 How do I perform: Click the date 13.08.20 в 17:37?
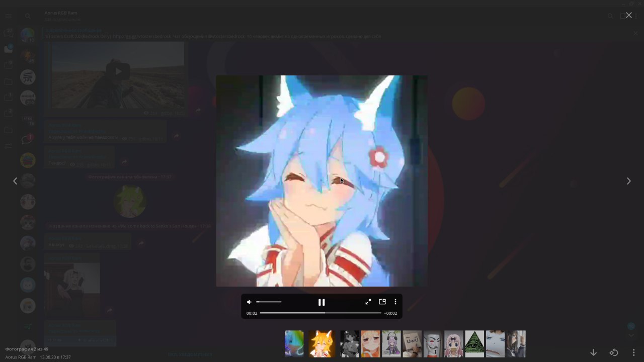55,357
